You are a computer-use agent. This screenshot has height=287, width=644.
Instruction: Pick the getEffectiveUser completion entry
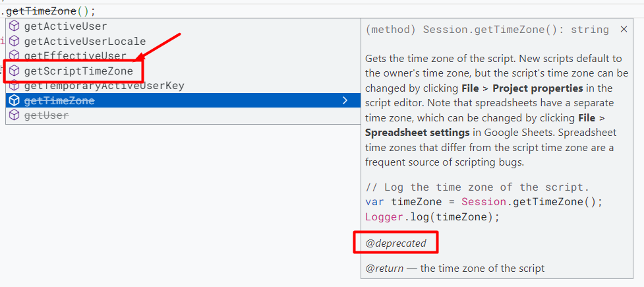coord(74,56)
